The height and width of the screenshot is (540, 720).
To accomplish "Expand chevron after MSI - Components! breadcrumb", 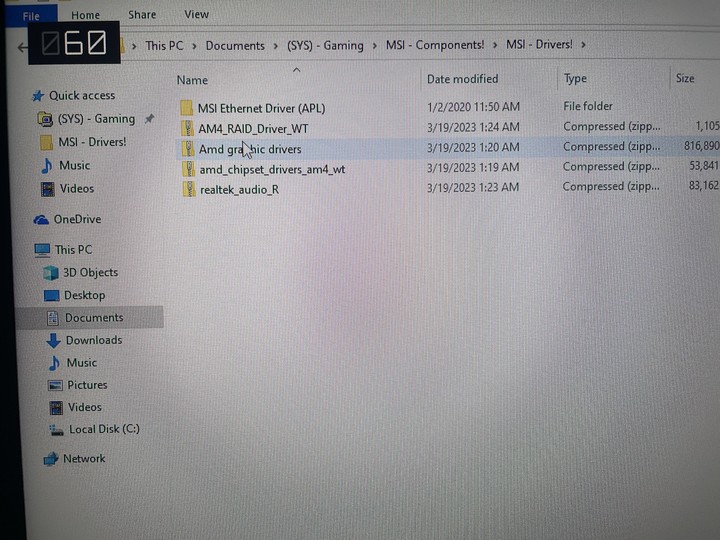I will tap(495, 45).
